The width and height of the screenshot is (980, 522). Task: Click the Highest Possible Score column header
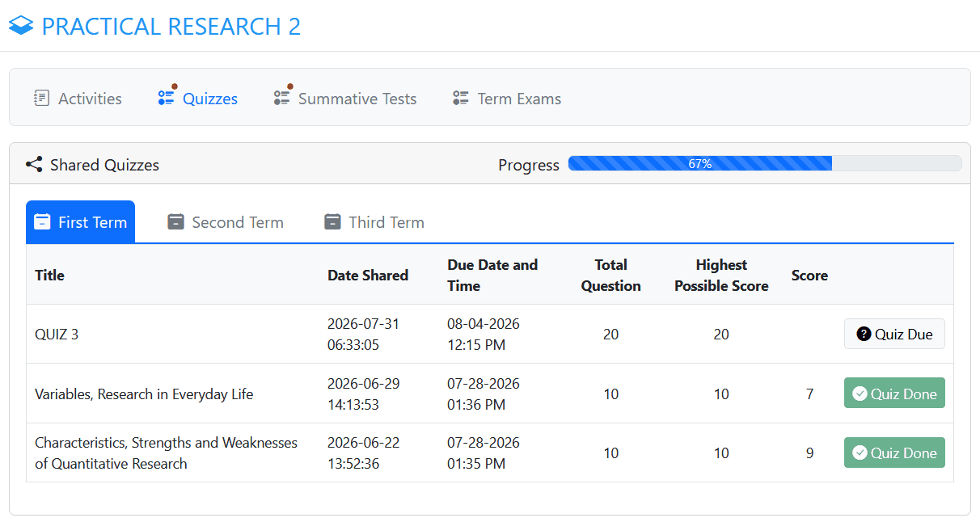click(721, 276)
